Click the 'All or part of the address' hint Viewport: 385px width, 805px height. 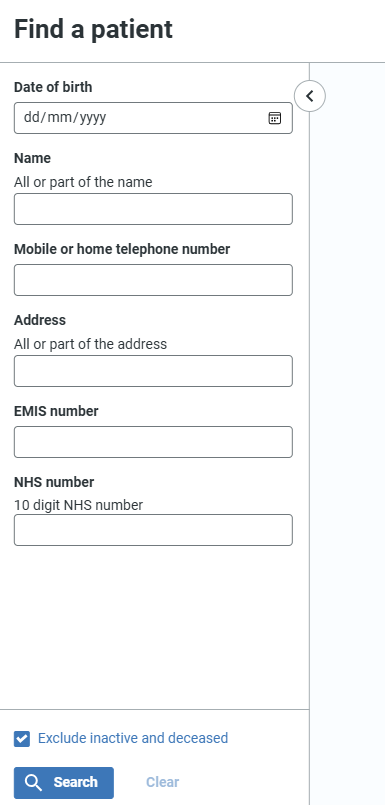coord(90,344)
